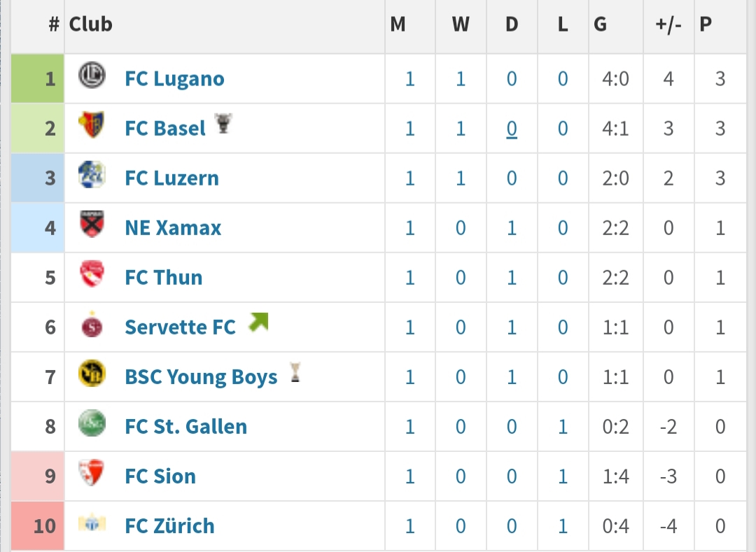Click the BSC Young Boys crest
756x552 pixels.
92,374
